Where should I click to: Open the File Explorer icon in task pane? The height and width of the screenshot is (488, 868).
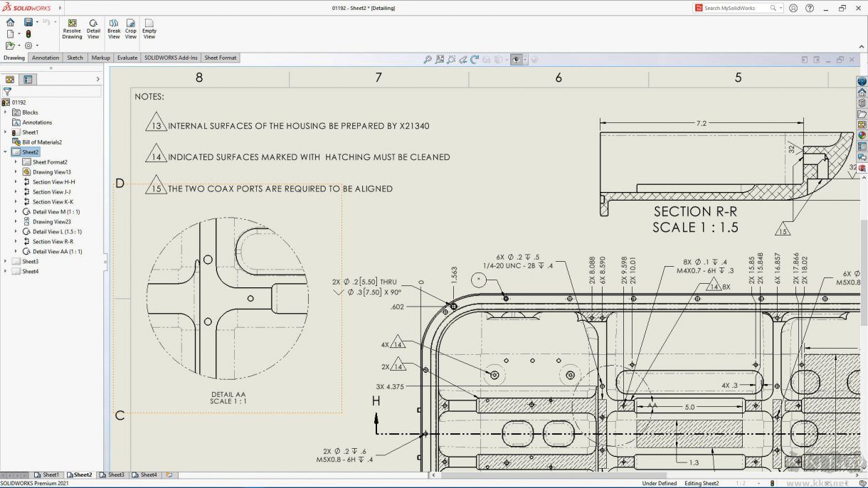[862, 112]
